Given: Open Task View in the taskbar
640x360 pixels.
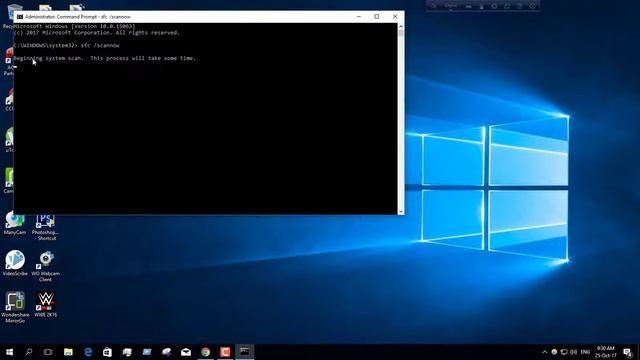Looking at the screenshot, I should [48, 352].
